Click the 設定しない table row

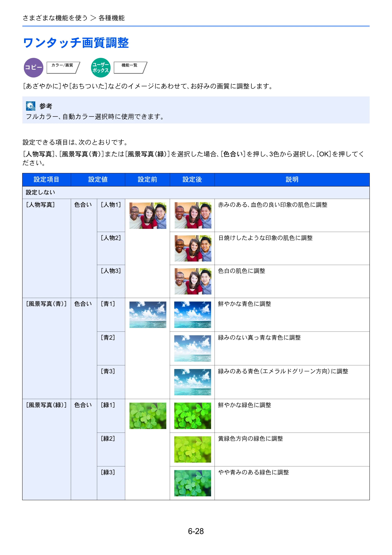coord(196,192)
